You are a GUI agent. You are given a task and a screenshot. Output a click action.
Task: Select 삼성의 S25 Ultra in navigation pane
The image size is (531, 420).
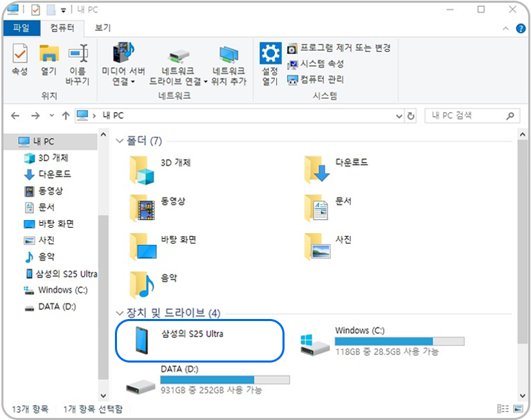click(62, 274)
